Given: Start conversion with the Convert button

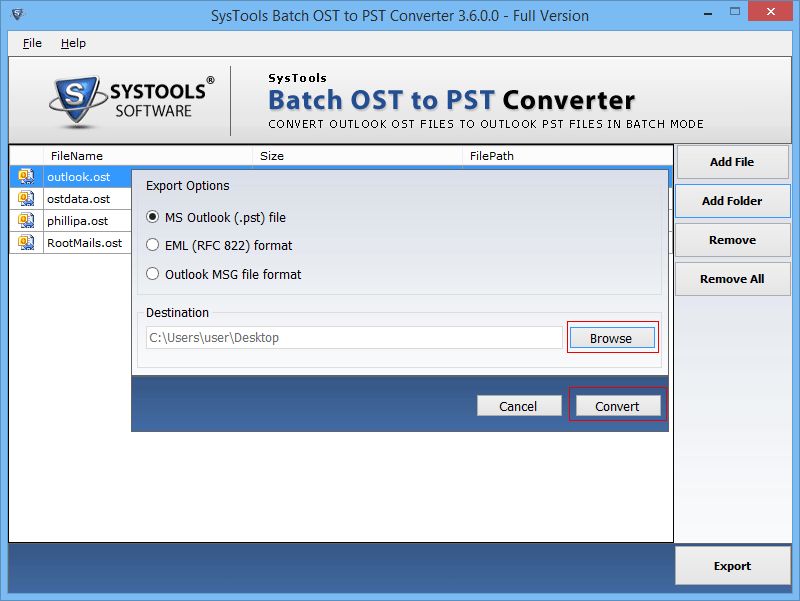Looking at the screenshot, I should 617,406.
